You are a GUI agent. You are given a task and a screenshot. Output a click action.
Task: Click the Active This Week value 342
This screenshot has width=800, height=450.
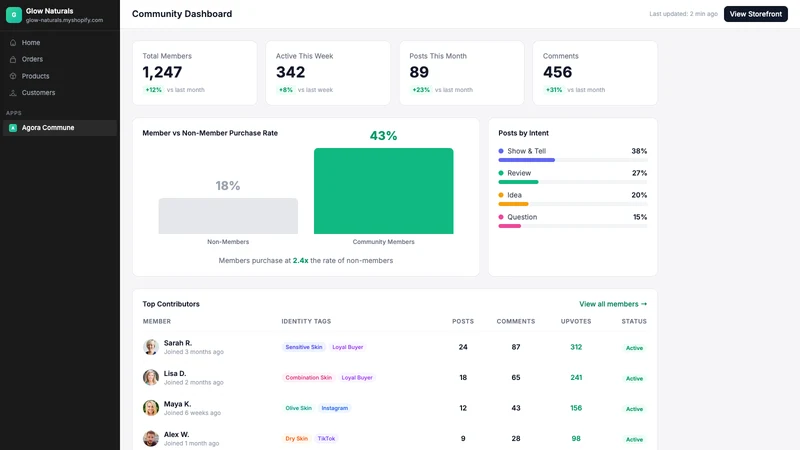(291, 72)
